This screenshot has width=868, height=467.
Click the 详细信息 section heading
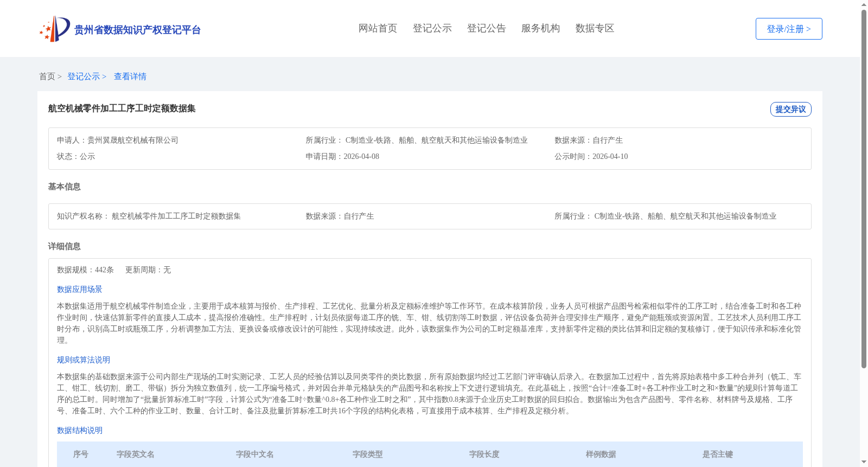[x=64, y=246]
